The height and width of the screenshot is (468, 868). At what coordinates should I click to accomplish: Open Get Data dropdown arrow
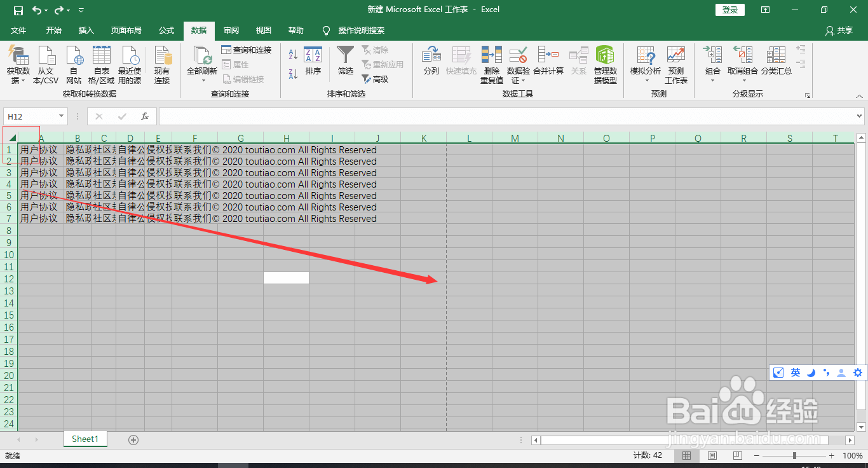pyautogui.click(x=23, y=81)
